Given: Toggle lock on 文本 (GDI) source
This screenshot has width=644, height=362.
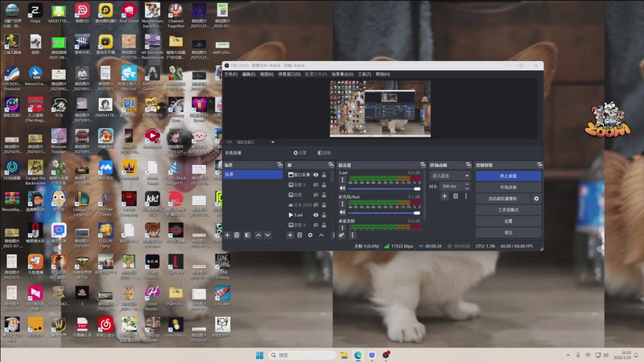Looking at the screenshot, I should 324,205.
